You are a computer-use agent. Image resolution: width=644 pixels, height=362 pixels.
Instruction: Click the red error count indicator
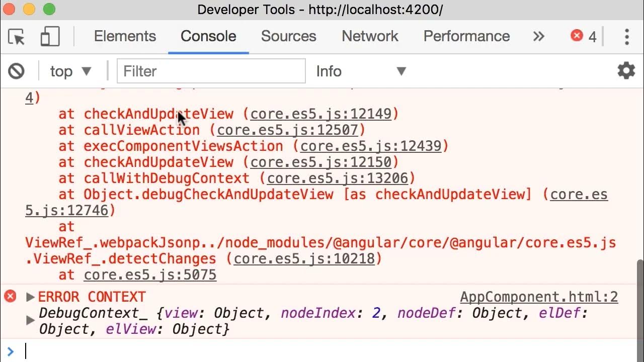[584, 36]
